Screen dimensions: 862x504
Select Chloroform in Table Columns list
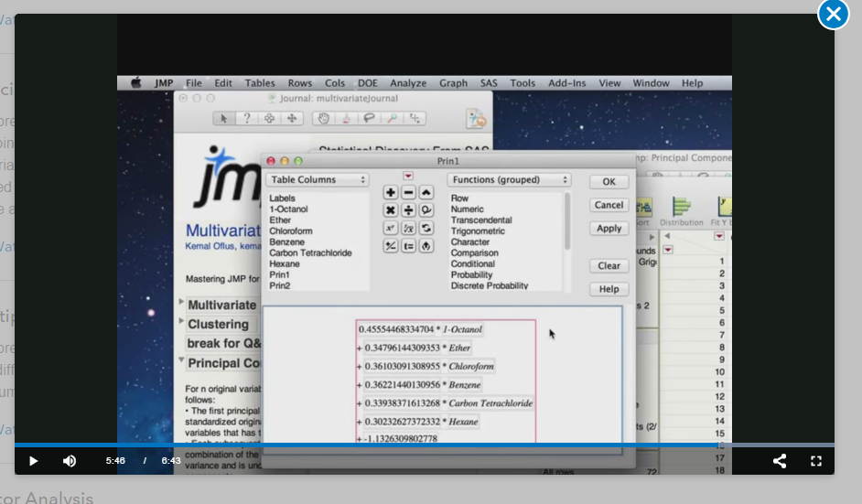(x=291, y=231)
